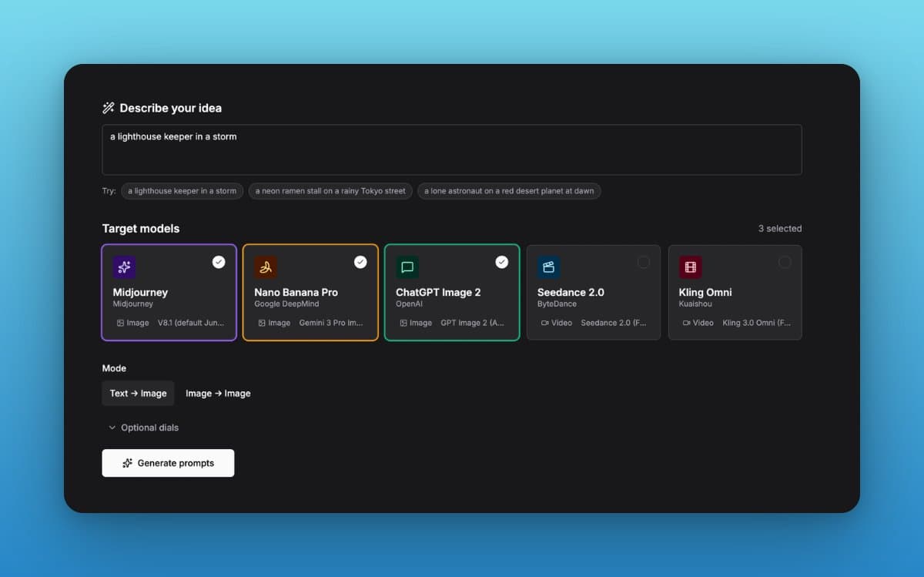Use the neon ramen stall suggestion chip

pyautogui.click(x=330, y=191)
